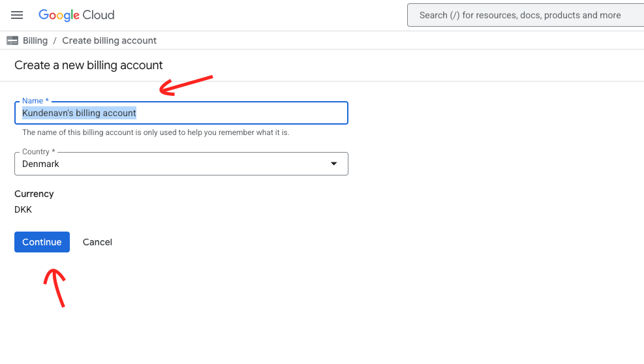Go to Billing via the breadcrumb

point(35,40)
